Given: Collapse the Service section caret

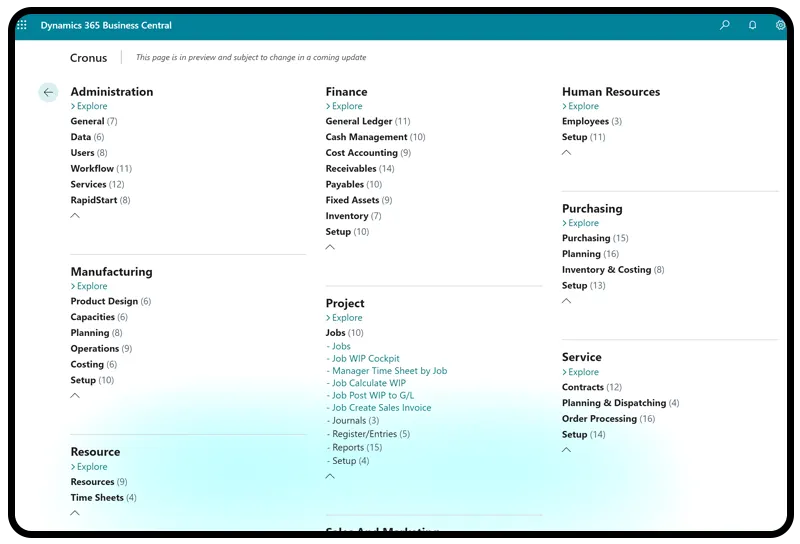Looking at the screenshot, I should [567, 450].
